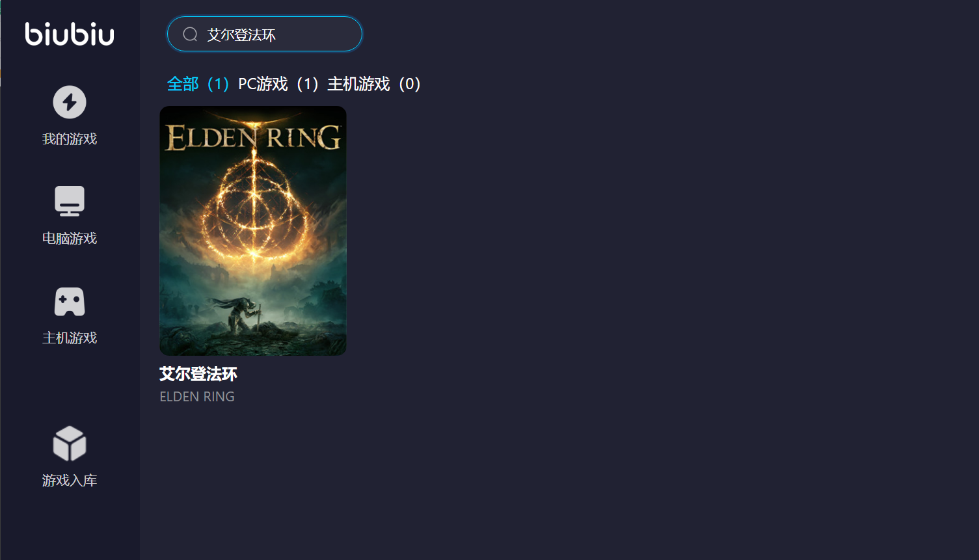Click the search magnifier icon
This screenshot has width=979, height=560.
tap(190, 34)
